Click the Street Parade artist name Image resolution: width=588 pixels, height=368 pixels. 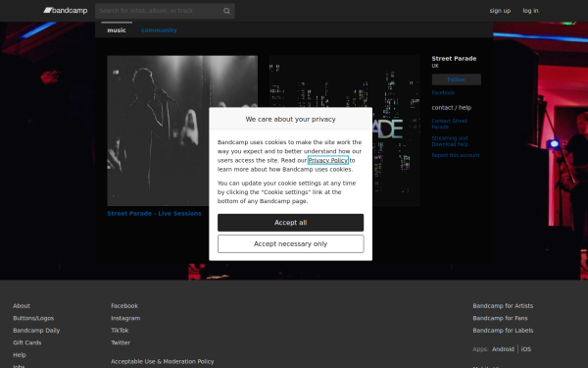pyautogui.click(x=454, y=59)
